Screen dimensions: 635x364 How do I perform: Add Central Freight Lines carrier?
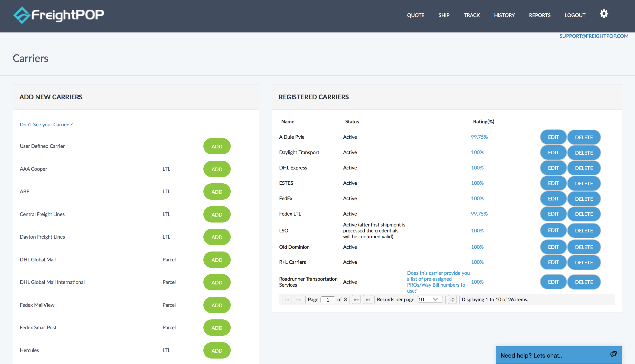[x=217, y=214]
